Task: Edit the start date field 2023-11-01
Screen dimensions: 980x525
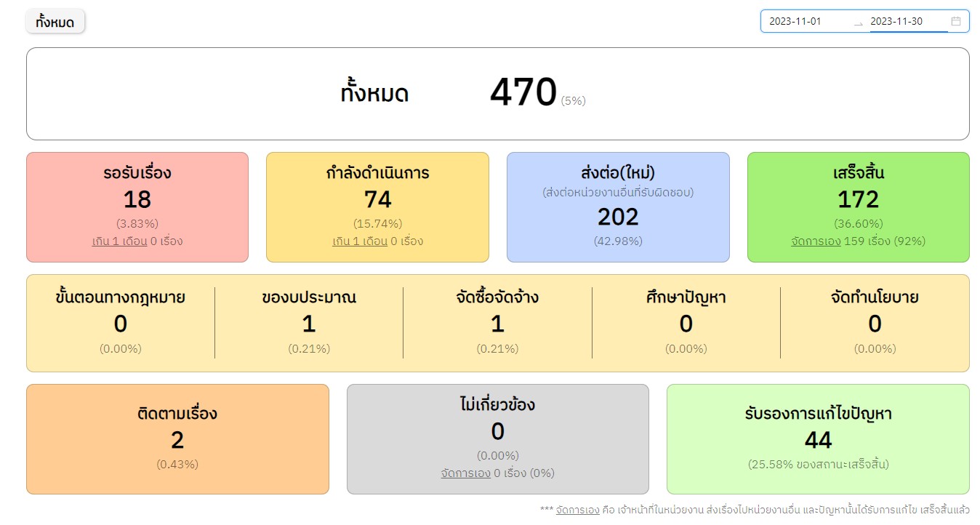Action: tap(808, 21)
